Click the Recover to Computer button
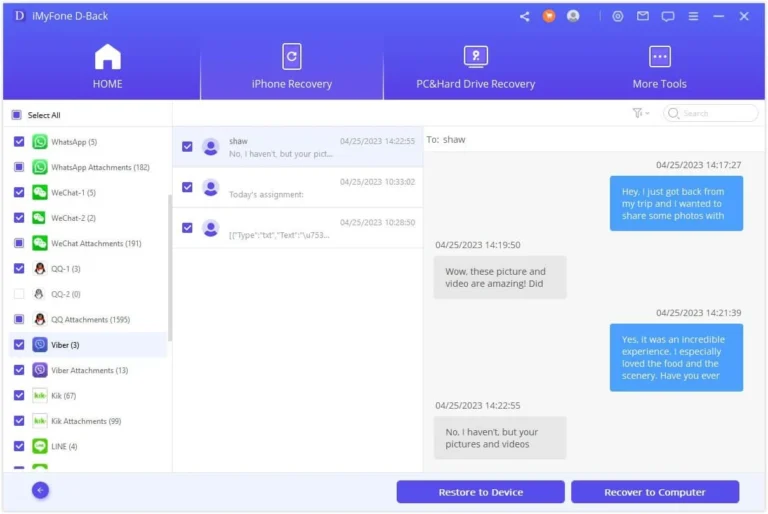 [x=655, y=492]
